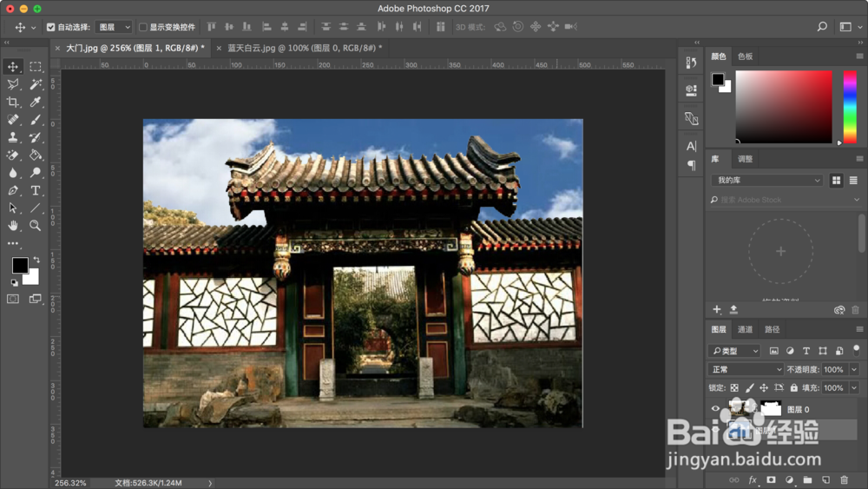Pick a hue on the vertical spectrum slider
868x489 pixels.
(850, 107)
